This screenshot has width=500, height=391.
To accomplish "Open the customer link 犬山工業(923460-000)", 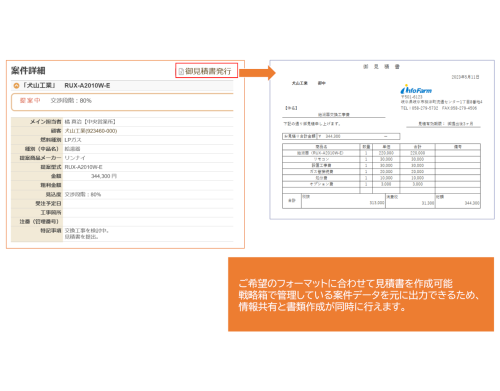I will coord(91,131).
